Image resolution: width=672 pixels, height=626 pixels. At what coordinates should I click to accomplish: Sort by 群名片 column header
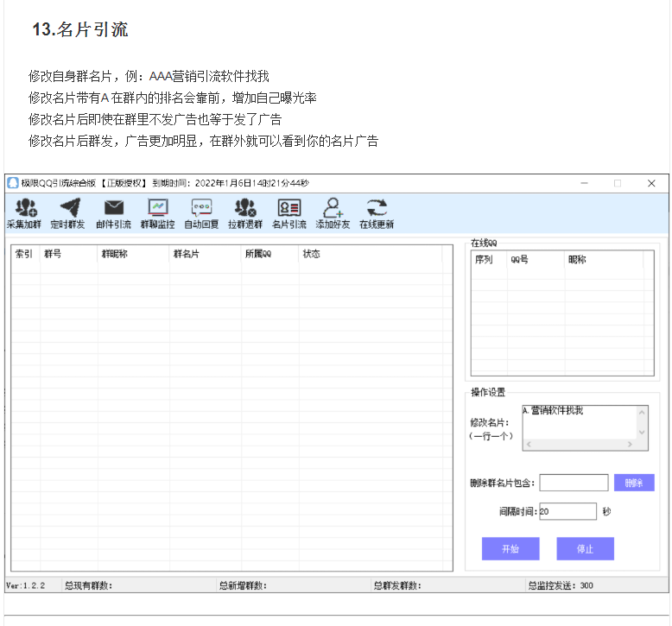click(206, 254)
